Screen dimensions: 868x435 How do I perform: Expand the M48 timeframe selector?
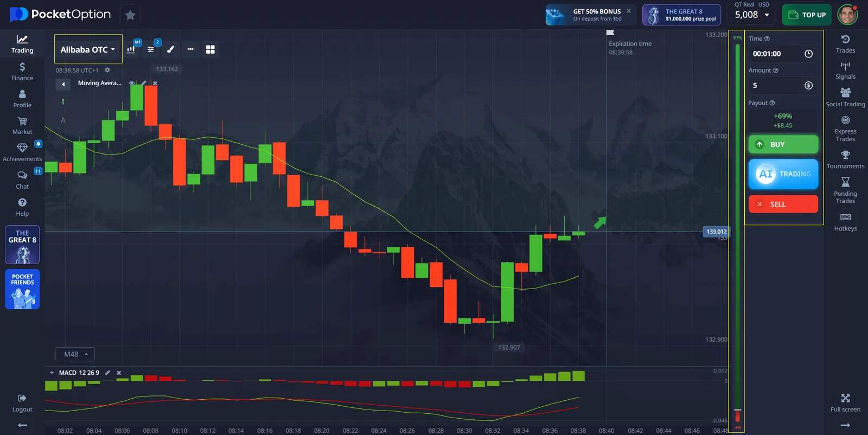(75, 354)
